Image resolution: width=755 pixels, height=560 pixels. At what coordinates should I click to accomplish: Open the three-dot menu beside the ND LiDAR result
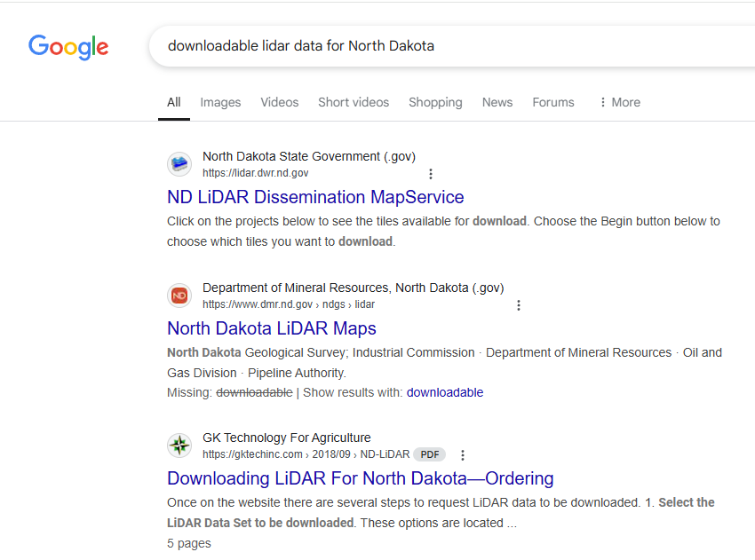tap(431, 174)
